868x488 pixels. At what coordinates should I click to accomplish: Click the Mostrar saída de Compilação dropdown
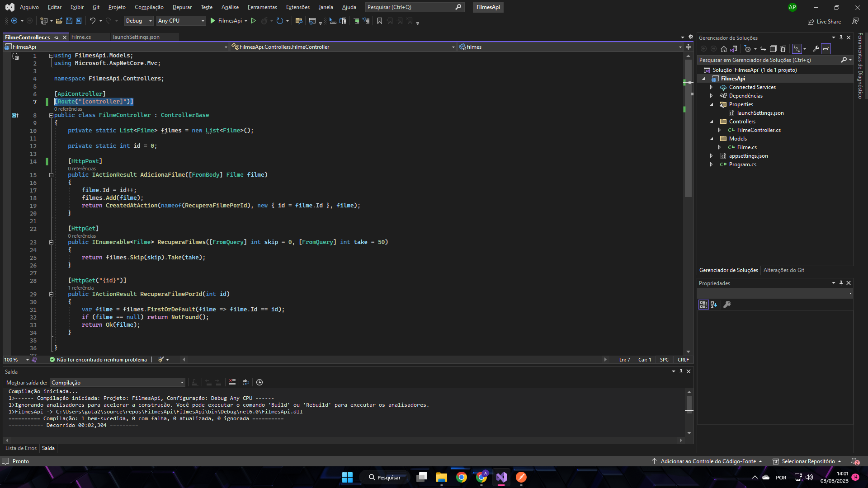(x=117, y=382)
